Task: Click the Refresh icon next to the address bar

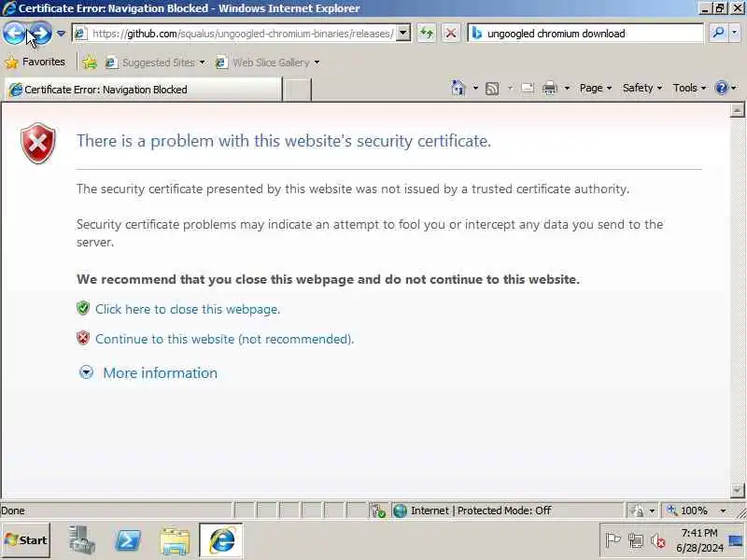Action: 427,34
